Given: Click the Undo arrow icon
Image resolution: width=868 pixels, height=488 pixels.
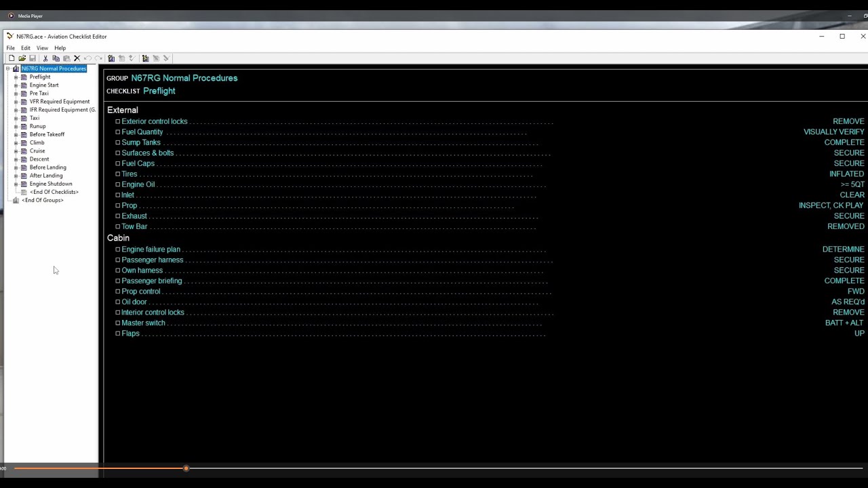Looking at the screenshot, I should click(x=87, y=58).
